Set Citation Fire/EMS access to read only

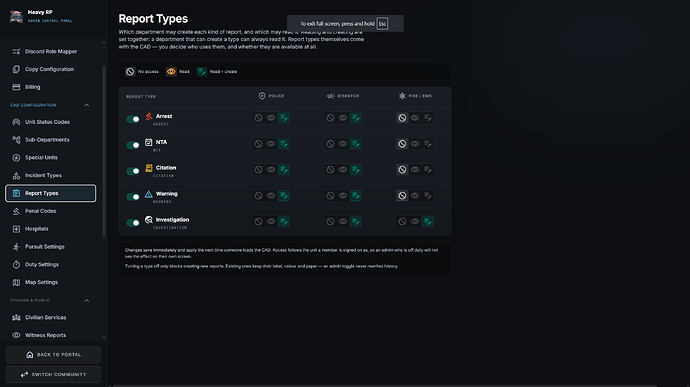pos(415,170)
